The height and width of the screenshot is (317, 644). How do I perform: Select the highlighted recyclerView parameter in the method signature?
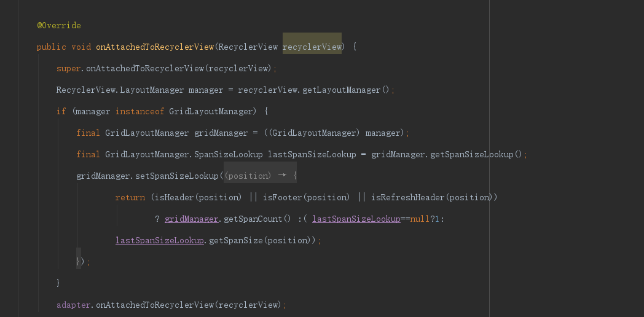pyautogui.click(x=312, y=47)
